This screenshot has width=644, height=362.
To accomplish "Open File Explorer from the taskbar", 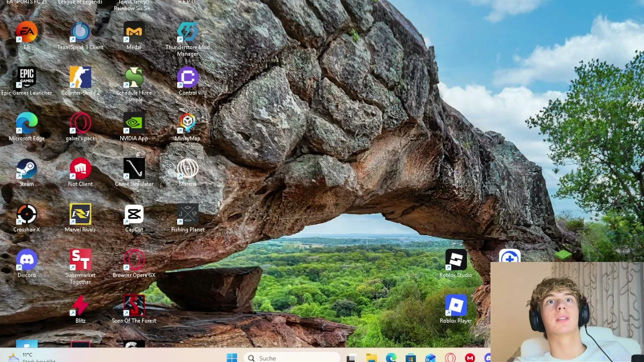I will [x=371, y=358].
